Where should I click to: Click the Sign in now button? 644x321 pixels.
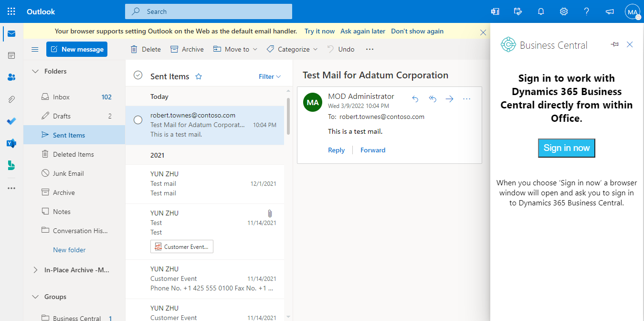[566, 148]
